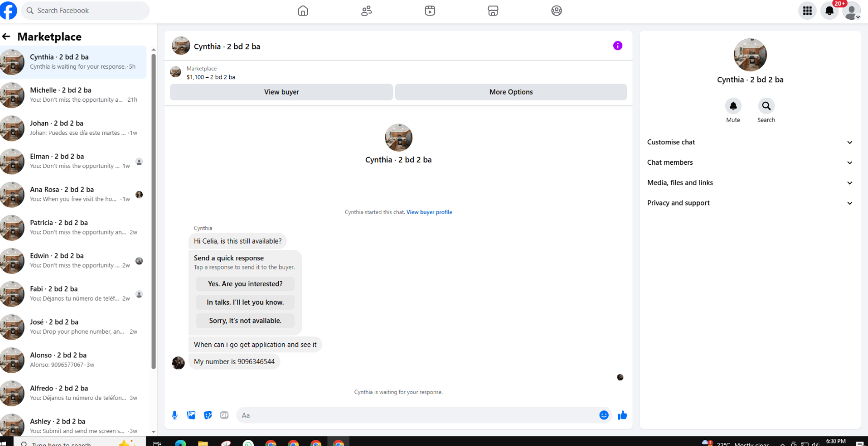This screenshot has height=446, width=868.
Task: Open the Facebook logo home link
Action: click(x=8, y=10)
